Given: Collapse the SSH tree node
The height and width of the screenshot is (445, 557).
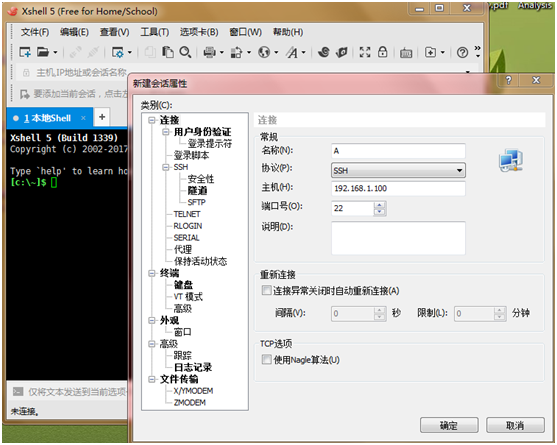Looking at the screenshot, I should pyautogui.click(x=166, y=167).
